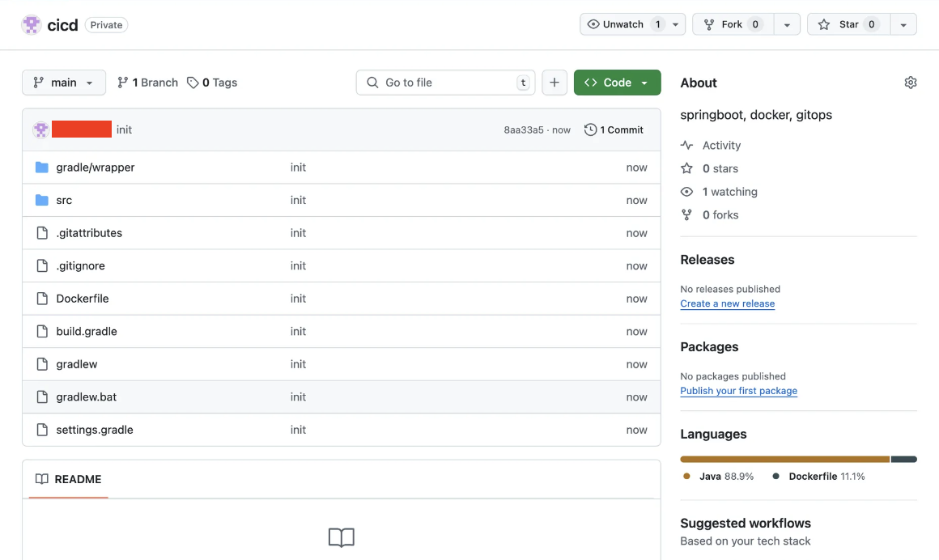The width and height of the screenshot is (939, 560).
Task: Click the file icon next to build.gradle
Action: 42,331
